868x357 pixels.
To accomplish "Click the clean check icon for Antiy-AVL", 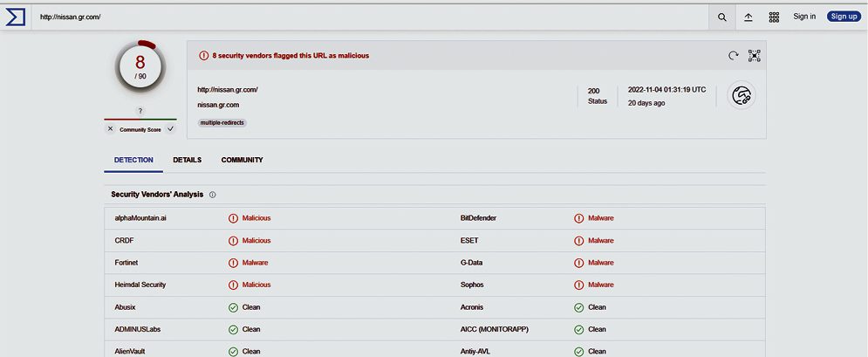I will pos(578,352).
